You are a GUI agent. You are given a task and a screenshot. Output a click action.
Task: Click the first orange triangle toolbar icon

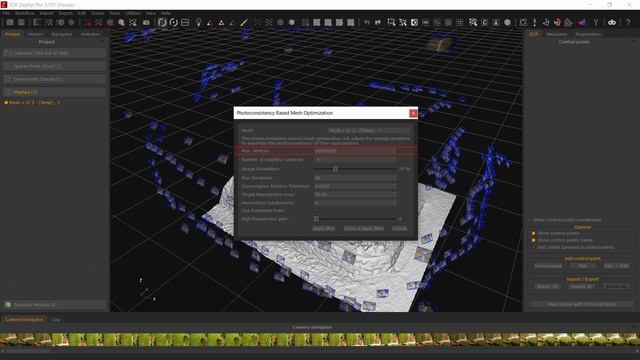click(x=210, y=22)
